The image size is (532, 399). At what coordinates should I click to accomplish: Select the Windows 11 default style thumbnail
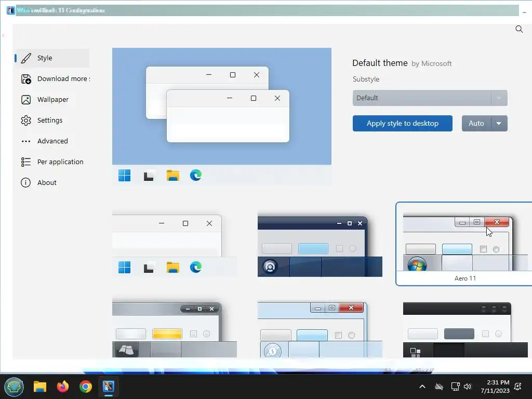pyautogui.click(x=175, y=245)
